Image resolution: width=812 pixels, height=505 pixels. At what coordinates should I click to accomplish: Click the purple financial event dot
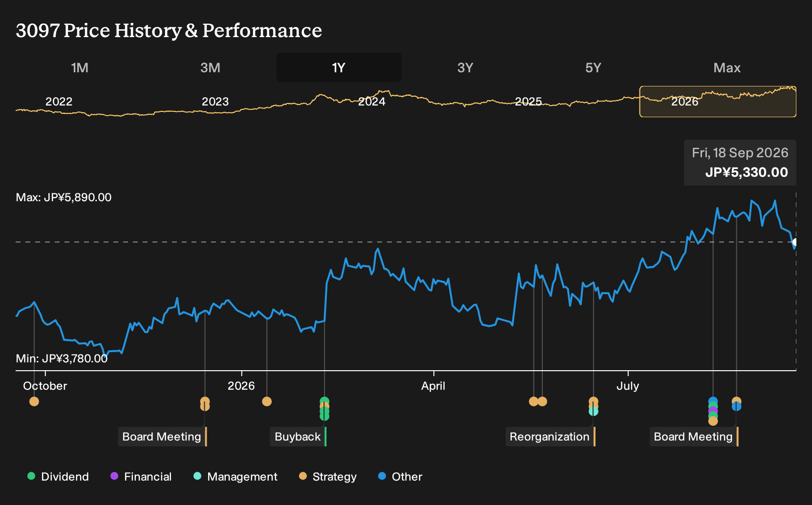tap(713, 411)
